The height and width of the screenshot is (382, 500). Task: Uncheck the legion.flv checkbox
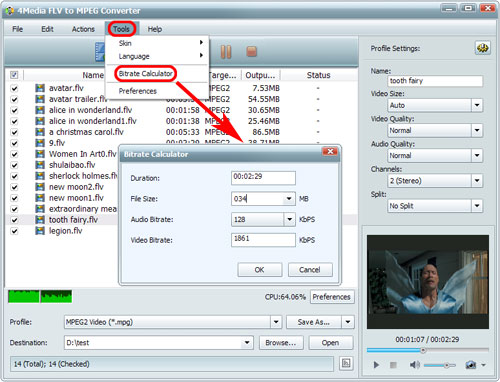point(14,231)
